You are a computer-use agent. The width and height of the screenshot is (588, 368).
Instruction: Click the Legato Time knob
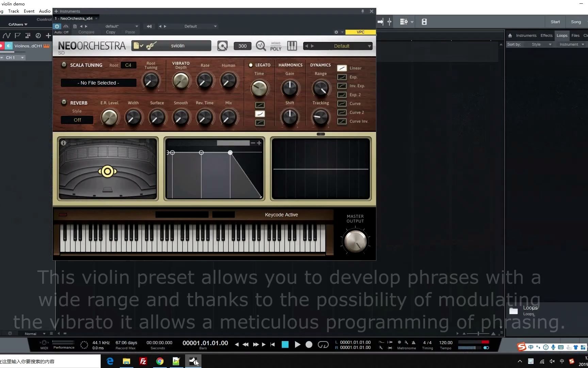(x=259, y=88)
